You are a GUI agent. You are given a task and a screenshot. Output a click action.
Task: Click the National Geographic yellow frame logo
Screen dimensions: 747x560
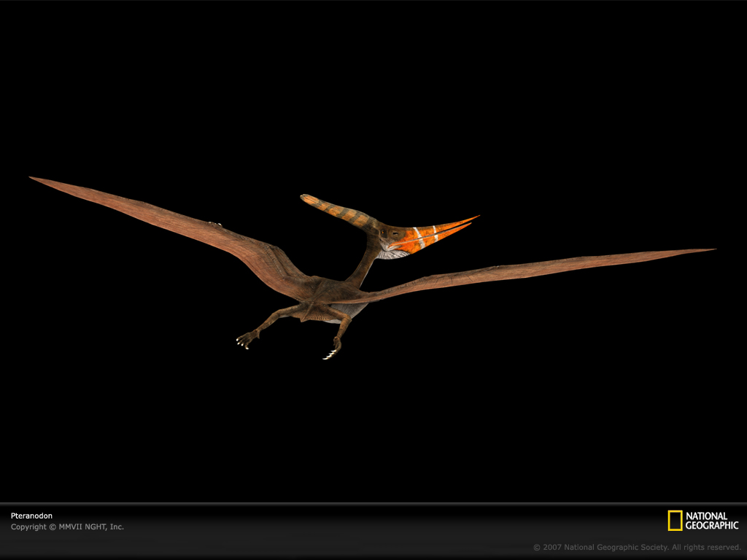[x=675, y=521]
